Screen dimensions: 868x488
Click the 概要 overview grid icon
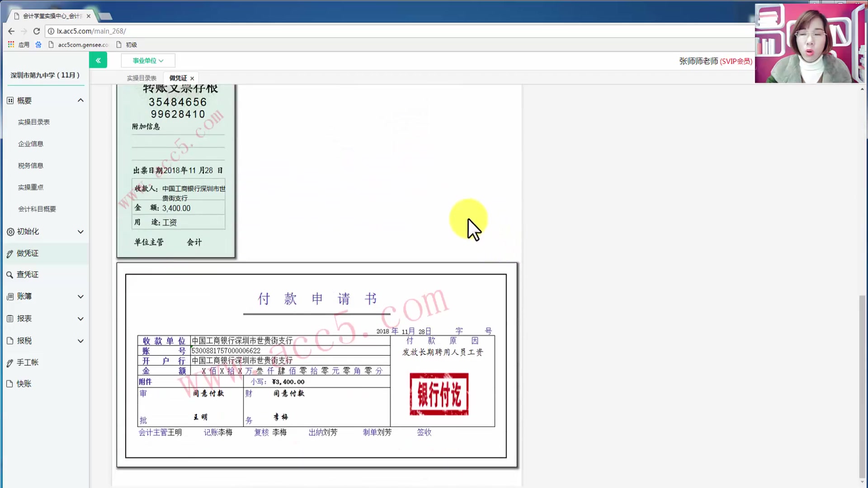pos(10,100)
